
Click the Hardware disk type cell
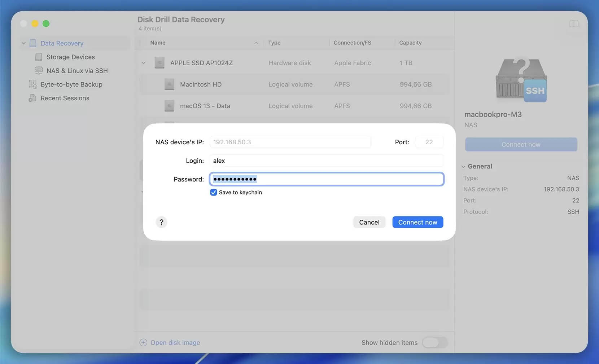pos(290,63)
